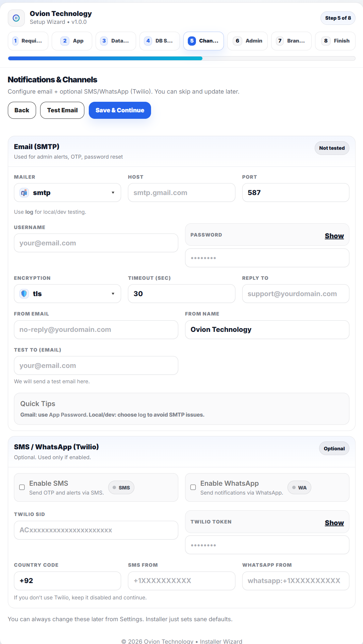The height and width of the screenshot is (644, 363).
Task: Click the Ovion Technology logo icon
Action: (x=16, y=18)
